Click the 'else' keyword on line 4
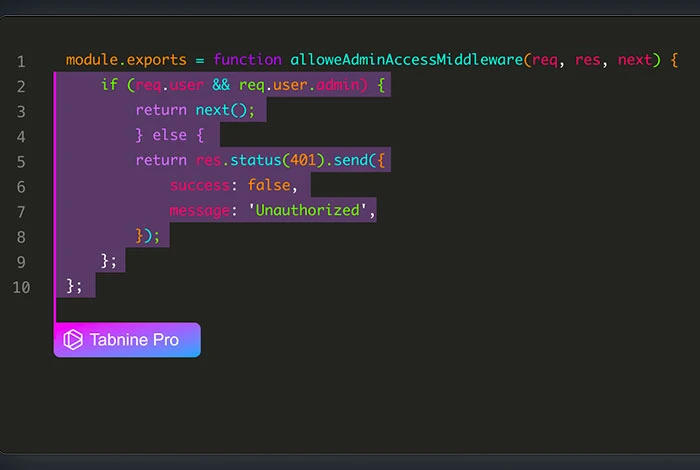The height and width of the screenshot is (470, 700). click(x=170, y=135)
